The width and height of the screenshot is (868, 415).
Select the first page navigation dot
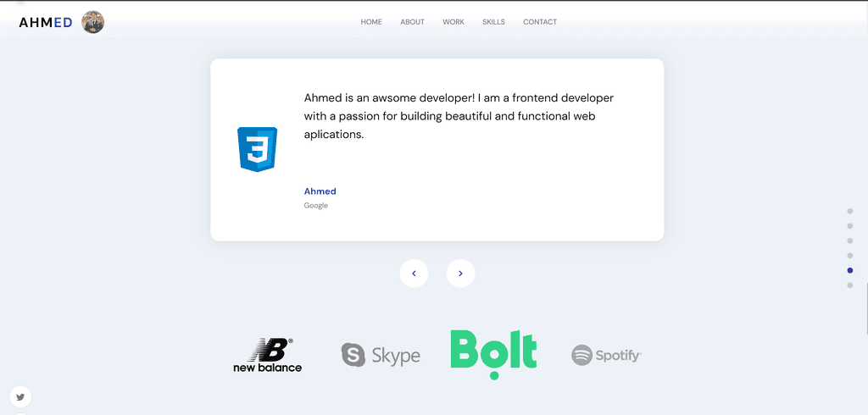point(850,211)
